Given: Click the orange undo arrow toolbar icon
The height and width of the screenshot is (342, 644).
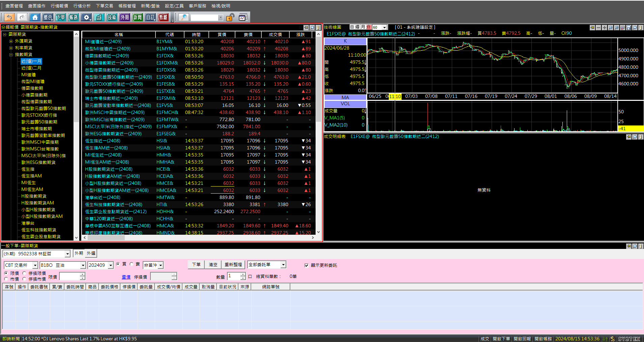Looking at the screenshot, I should pyautogui.click(x=9, y=17).
